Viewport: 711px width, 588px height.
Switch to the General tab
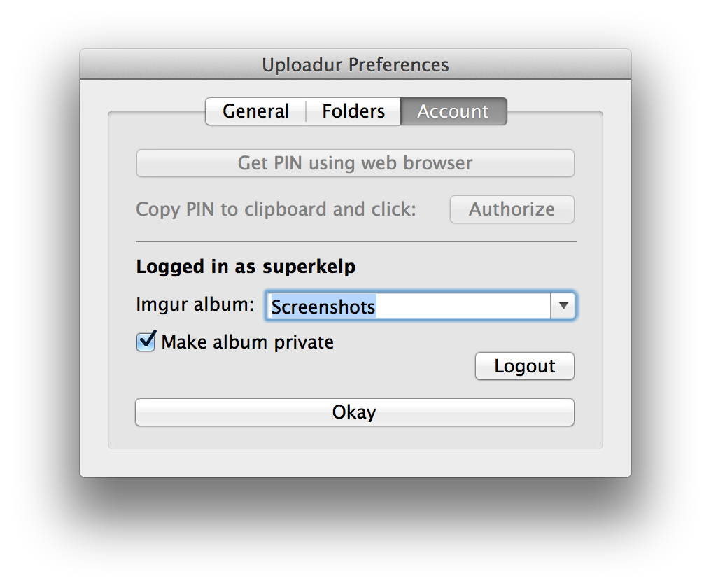tap(255, 111)
